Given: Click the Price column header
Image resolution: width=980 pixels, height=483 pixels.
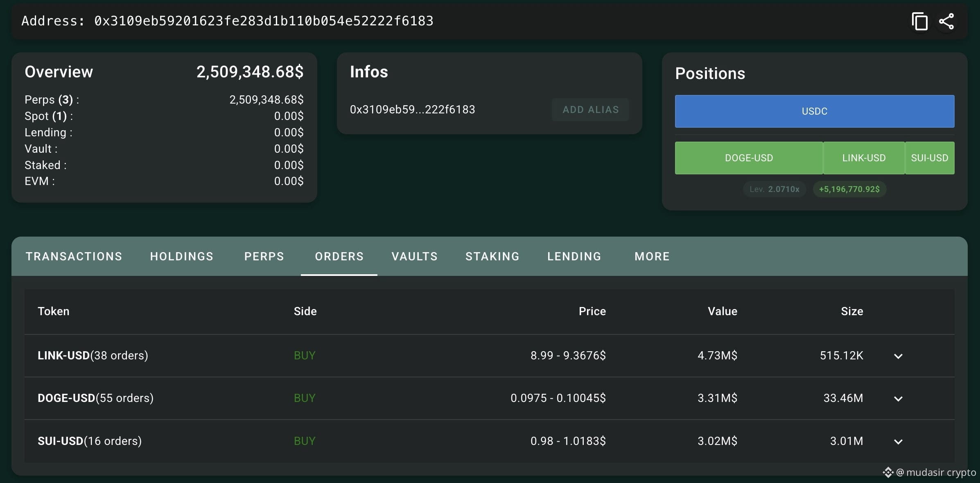Looking at the screenshot, I should coord(592,311).
